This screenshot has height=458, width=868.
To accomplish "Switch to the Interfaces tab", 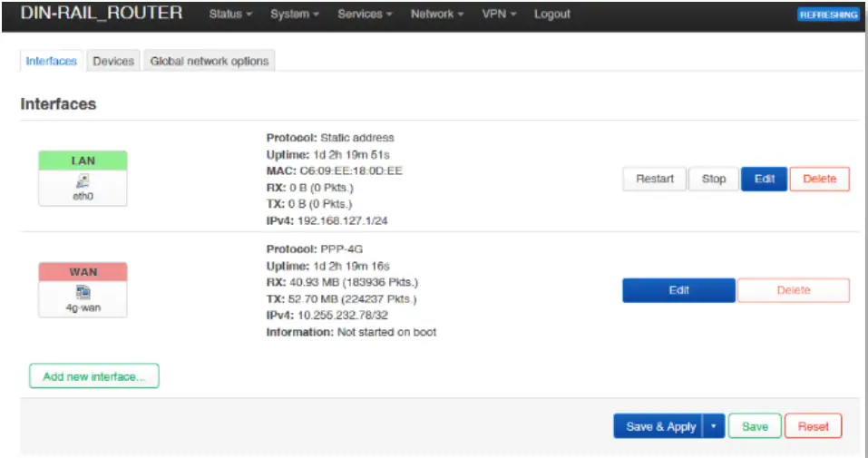I will coord(52,61).
